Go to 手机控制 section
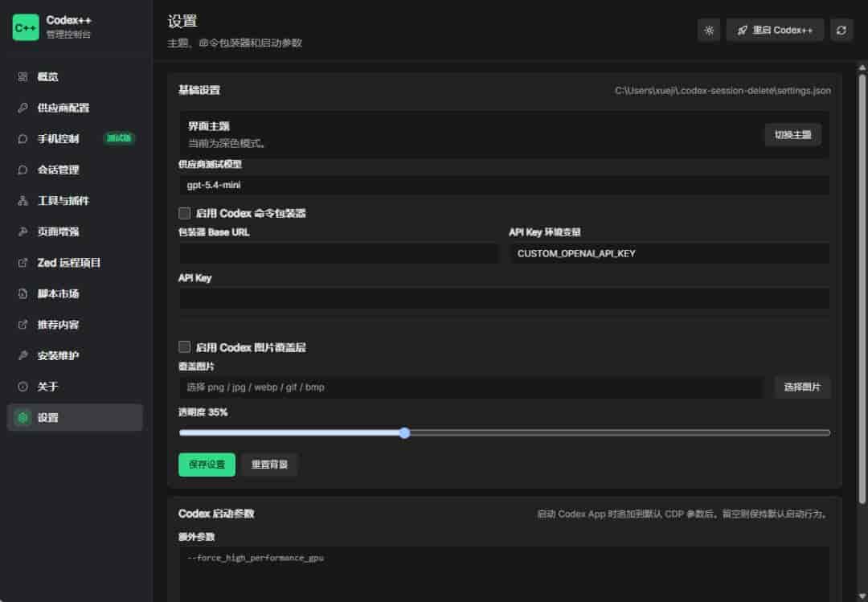This screenshot has height=602, width=868. (75, 139)
